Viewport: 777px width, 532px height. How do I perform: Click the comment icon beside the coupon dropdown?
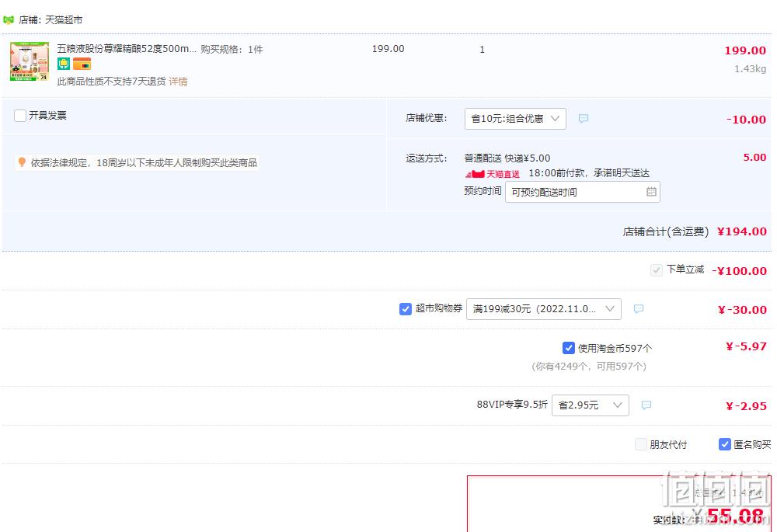click(x=639, y=308)
